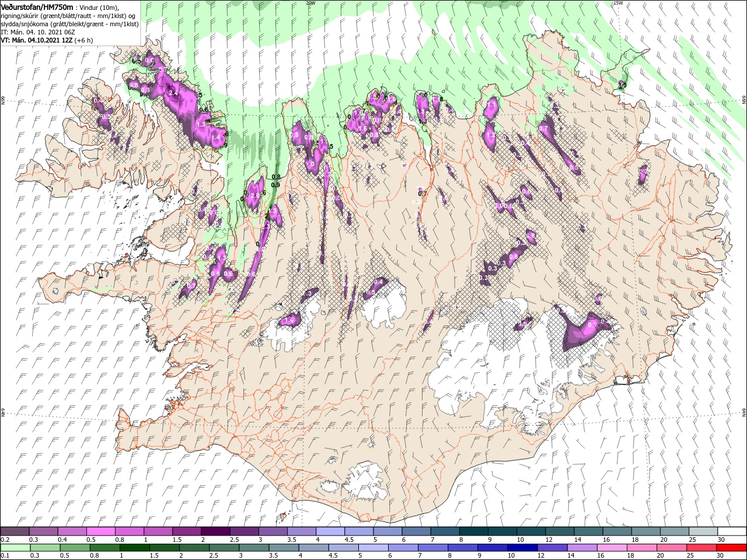The width and height of the screenshot is (747, 560).
Task: Click the '4.5' label under the purple legend row
Action: tap(349, 540)
